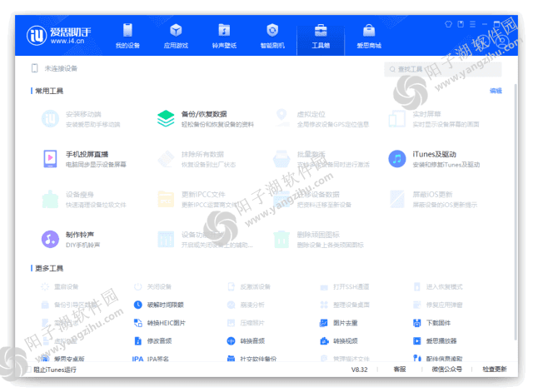Go to the 应用游戏 tab
Image resolution: width=533 pixels, height=392 pixels.
click(176, 36)
